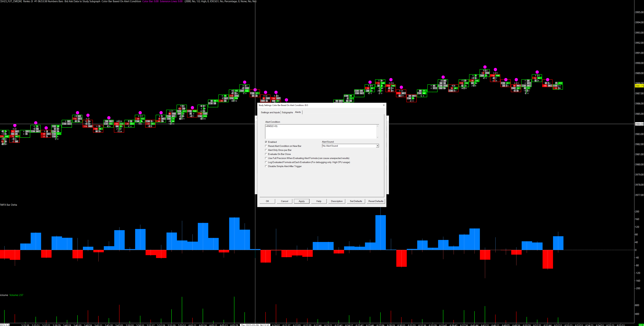The image size is (644, 326).
Task: Open the Alert Sound dropdown
Action: [377, 146]
